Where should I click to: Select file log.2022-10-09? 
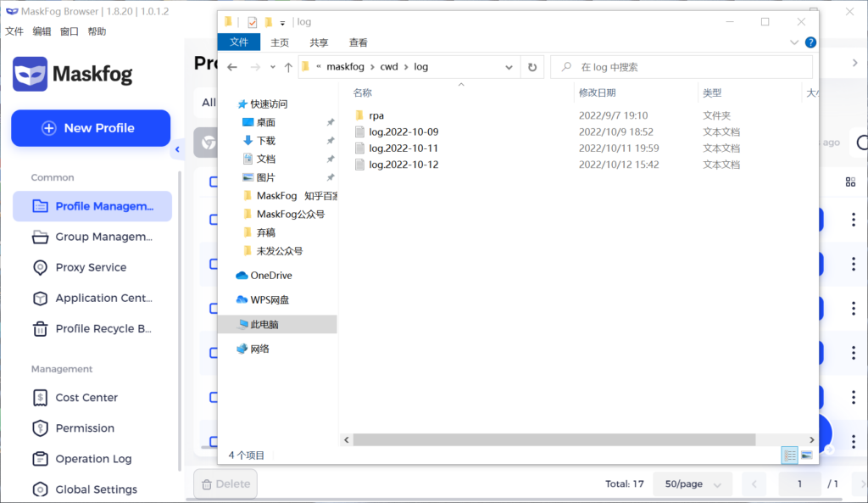403,131
